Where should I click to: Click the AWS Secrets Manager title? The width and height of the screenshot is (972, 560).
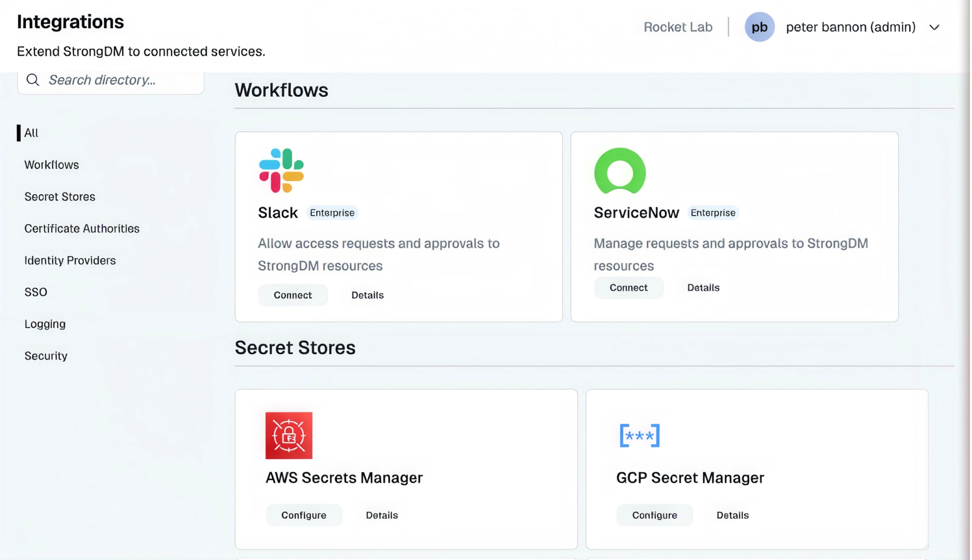click(344, 478)
